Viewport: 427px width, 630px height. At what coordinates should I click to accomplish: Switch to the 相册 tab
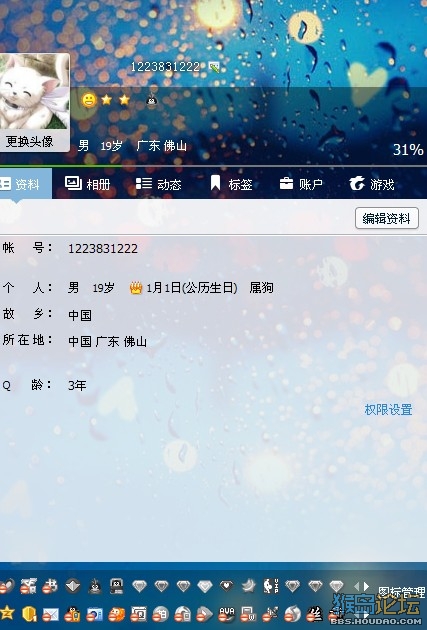(x=87, y=184)
